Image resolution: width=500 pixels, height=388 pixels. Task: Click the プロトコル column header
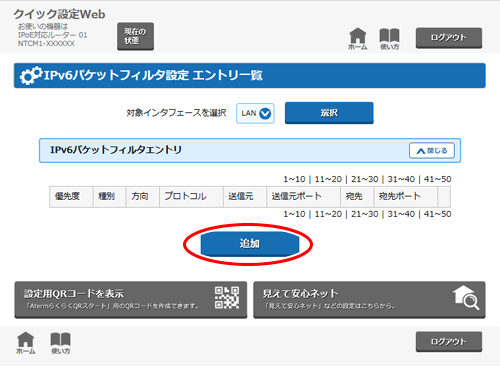[x=191, y=197]
